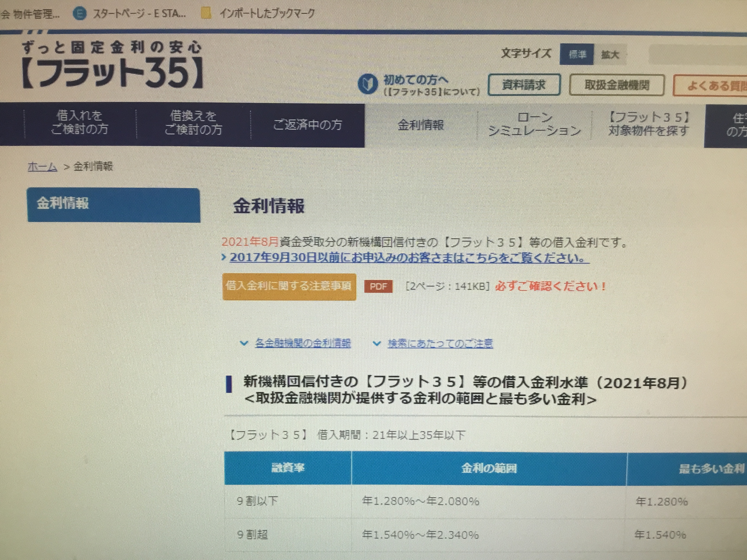The image size is (747, 560).
Task: Click the 最も多い金利 table header
Action: 687,469
